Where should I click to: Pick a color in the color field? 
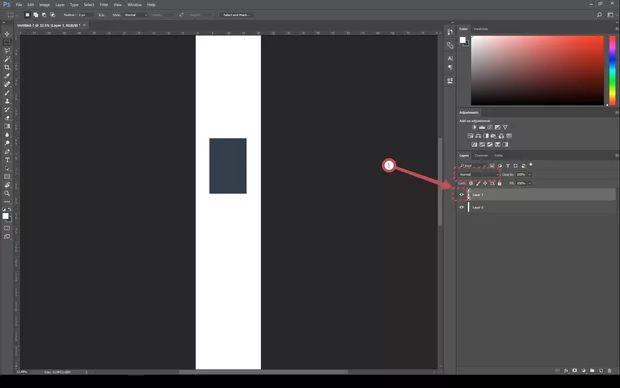tap(537, 71)
